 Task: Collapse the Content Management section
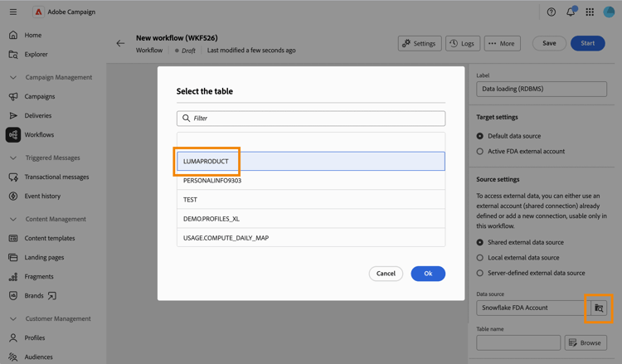(13, 219)
